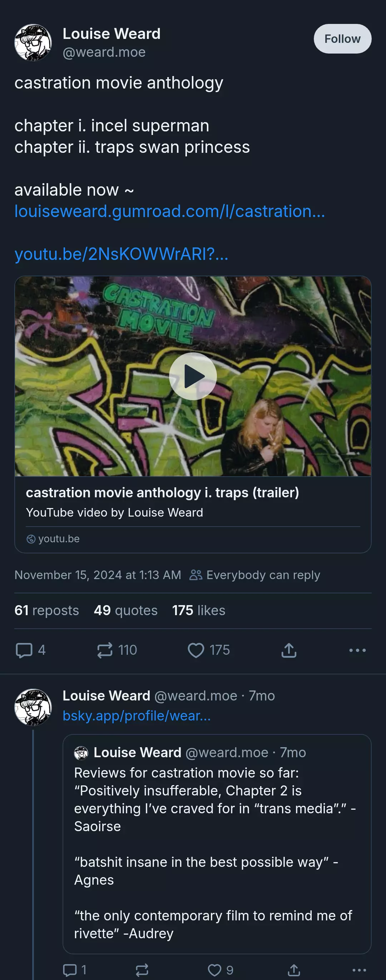Open the youtu.be/2NsKOWWrARI link
The image size is (386, 980).
click(x=122, y=254)
